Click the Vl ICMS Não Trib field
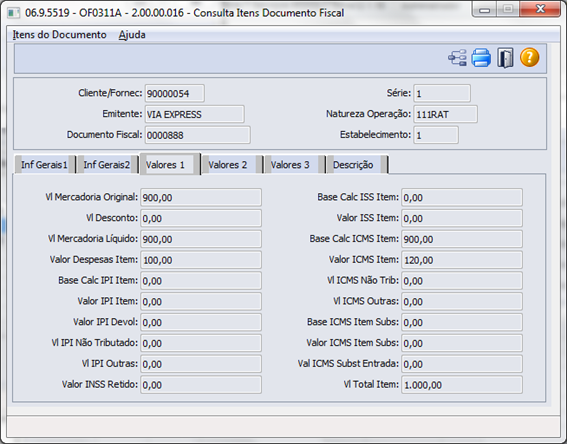 pos(462,281)
